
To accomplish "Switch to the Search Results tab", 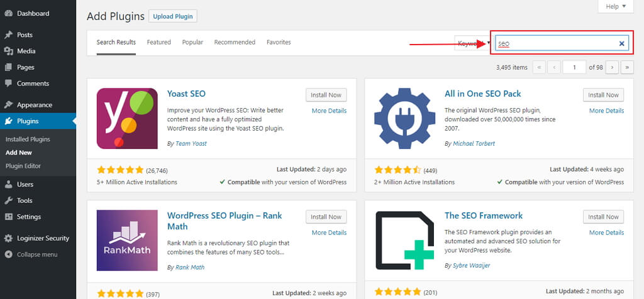I will [116, 42].
